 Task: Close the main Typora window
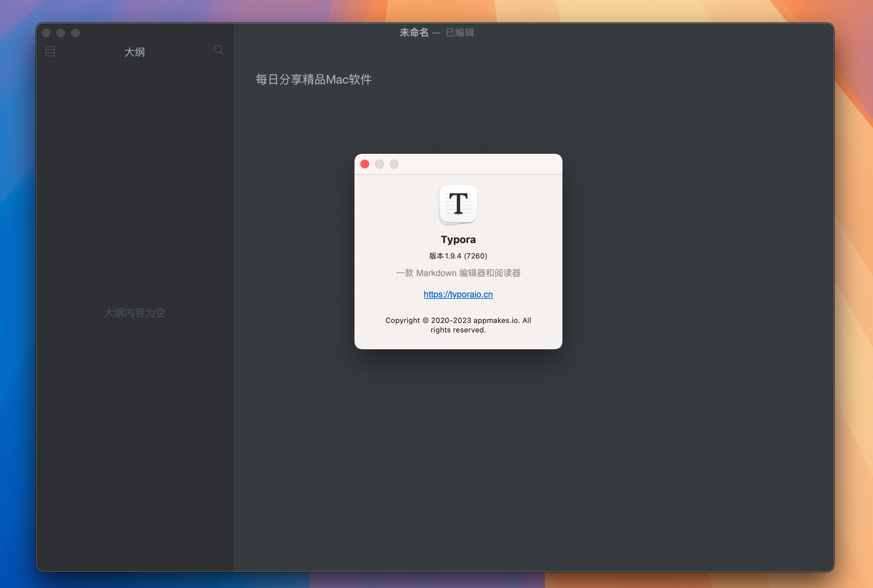pyautogui.click(x=46, y=33)
